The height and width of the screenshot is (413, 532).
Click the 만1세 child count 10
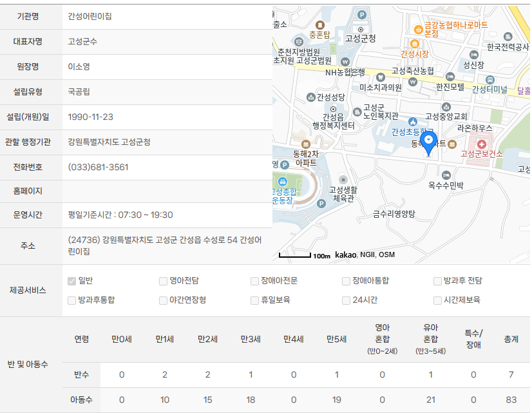164,399
